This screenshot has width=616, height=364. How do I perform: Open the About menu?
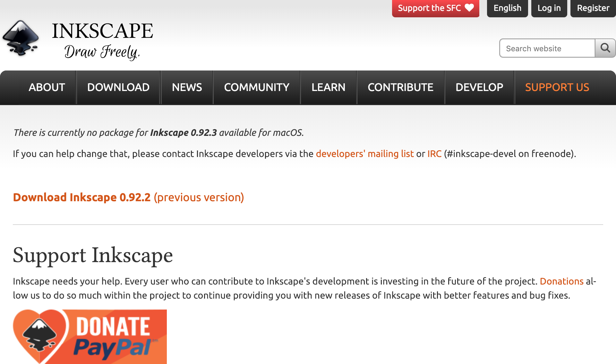[47, 87]
